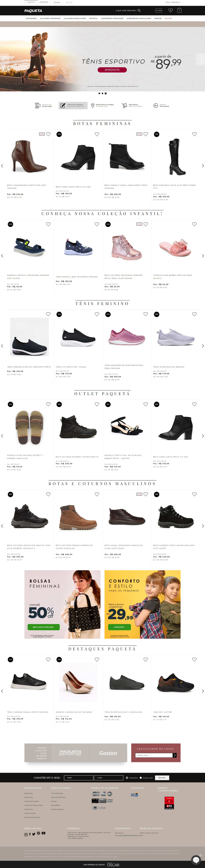Image resolution: width=205 pixels, height=868 pixels.
Task: Select the Feminino radio button
Action: click(127, 778)
